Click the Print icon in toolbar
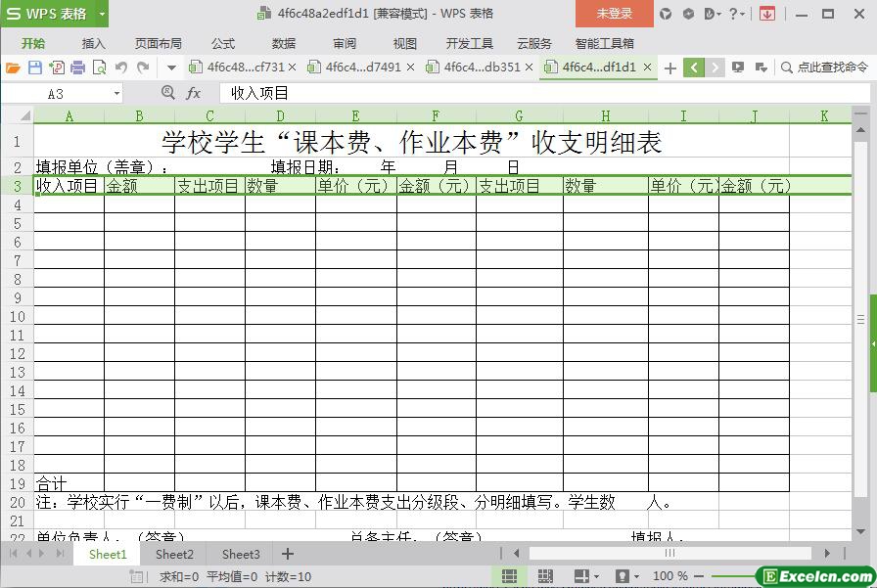This screenshot has width=877, height=588. (77, 68)
